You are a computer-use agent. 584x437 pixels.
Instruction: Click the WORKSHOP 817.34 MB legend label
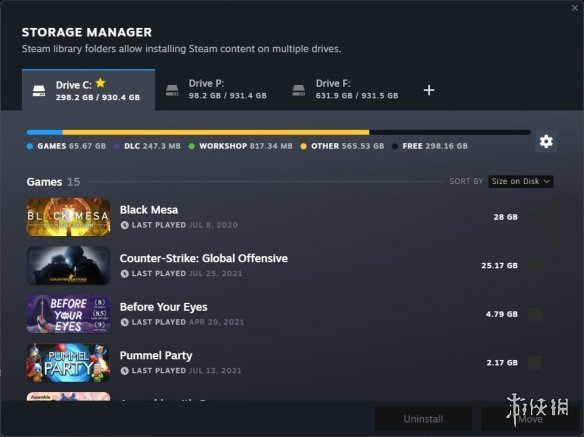246,146
